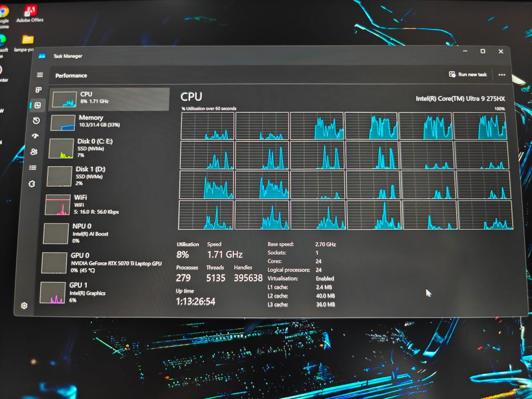Click the Run new task button

click(468, 74)
